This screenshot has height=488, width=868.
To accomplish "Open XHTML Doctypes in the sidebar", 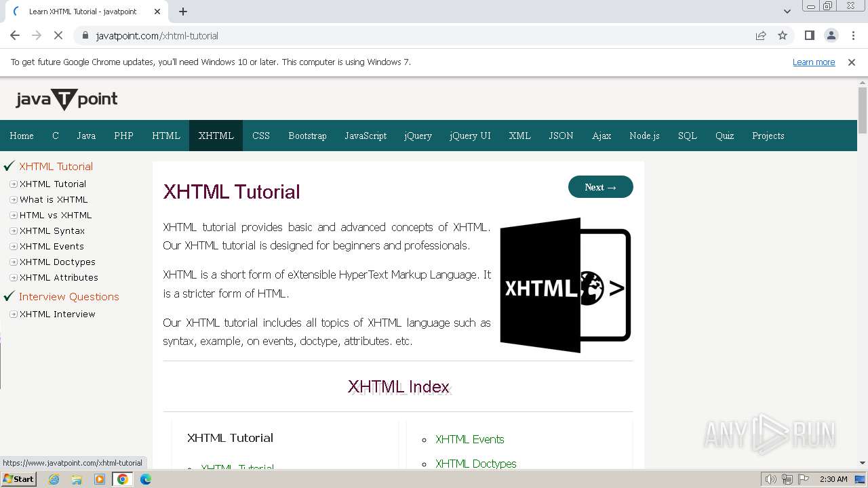I will [58, 262].
